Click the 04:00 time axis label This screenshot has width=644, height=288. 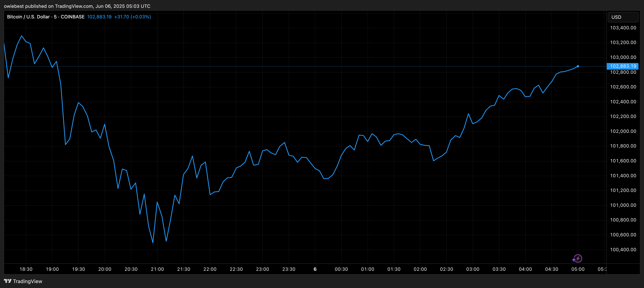click(525, 269)
